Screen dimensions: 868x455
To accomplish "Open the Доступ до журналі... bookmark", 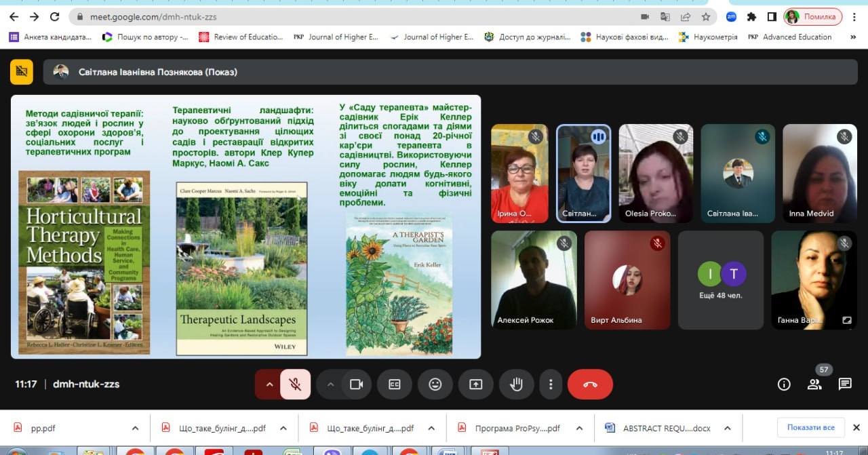I will [528, 37].
